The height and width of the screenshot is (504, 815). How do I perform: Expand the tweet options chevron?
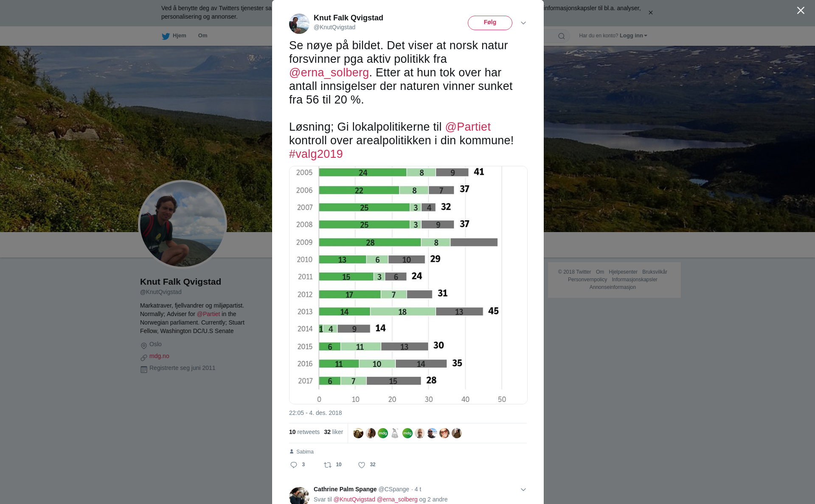[x=523, y=23]
